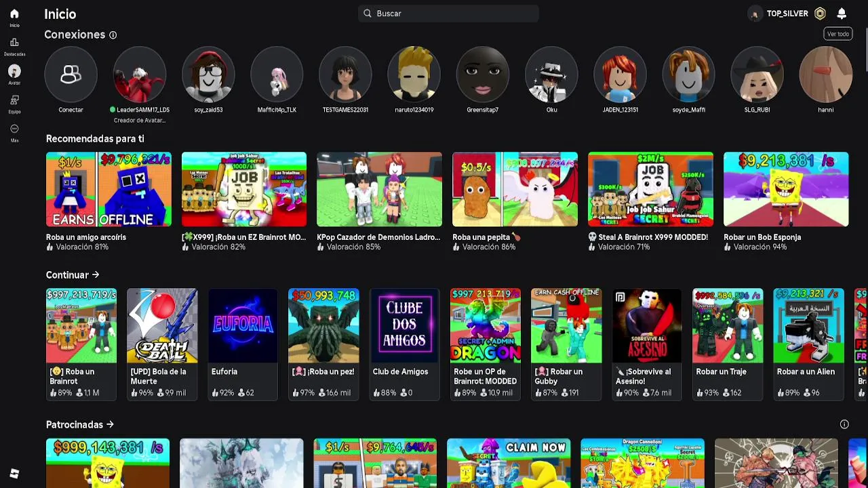Open the Más sidebar menu icon
The width and height of the screenshot is (868, 488).
(14, 129)
